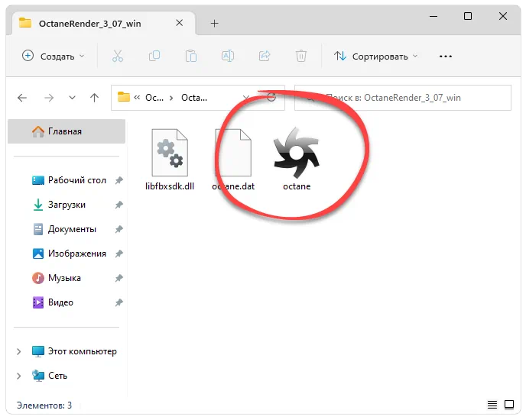Open the Создать new item button
The image size is (526, 420).
tap(53, 56)
